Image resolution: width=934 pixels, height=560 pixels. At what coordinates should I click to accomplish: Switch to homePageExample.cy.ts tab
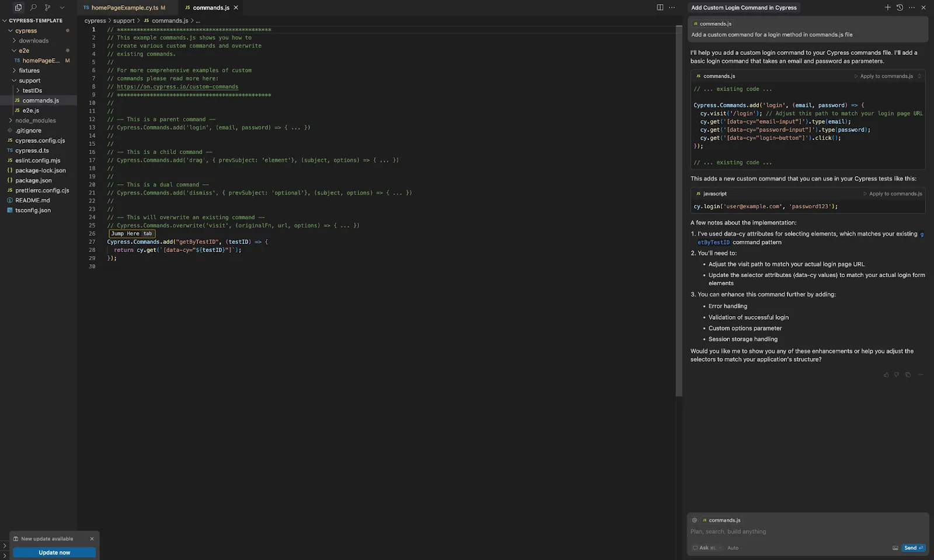[124, 8]
